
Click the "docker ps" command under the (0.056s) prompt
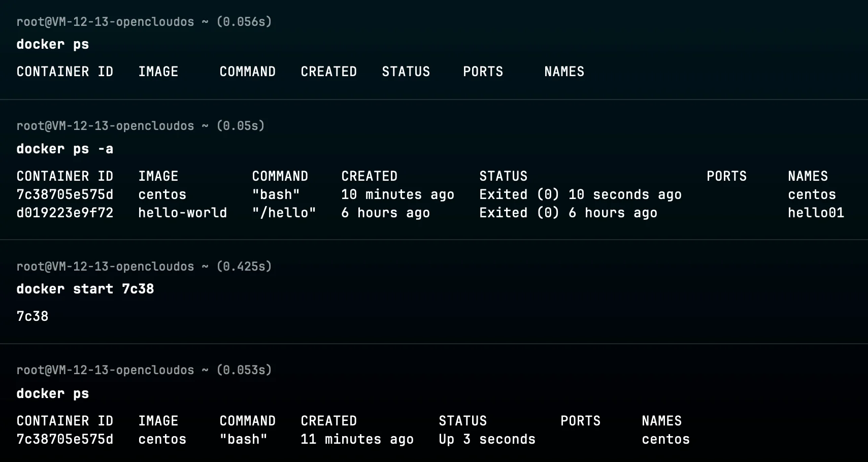click(52, 44)
